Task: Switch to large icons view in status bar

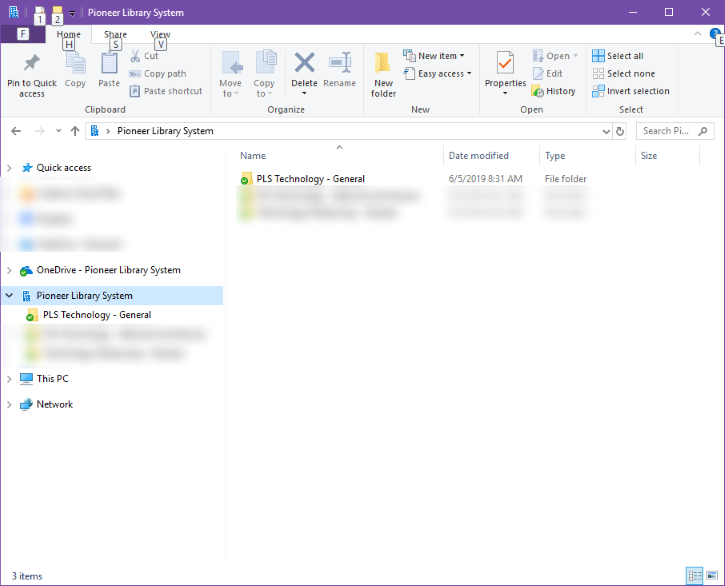Action: click(712, 576)
